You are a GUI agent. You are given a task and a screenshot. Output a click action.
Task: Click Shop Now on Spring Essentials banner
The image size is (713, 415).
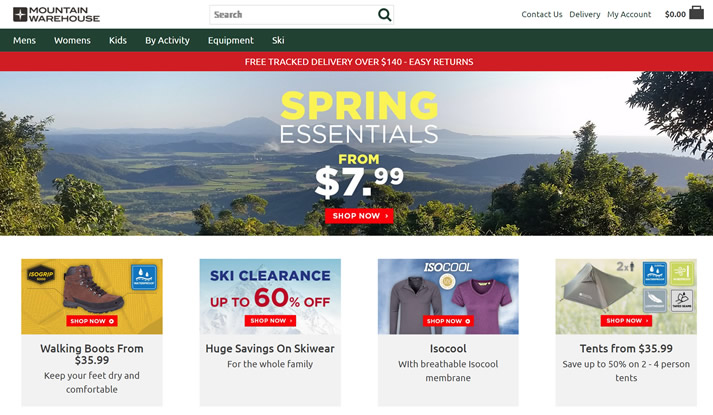point(359,216)
